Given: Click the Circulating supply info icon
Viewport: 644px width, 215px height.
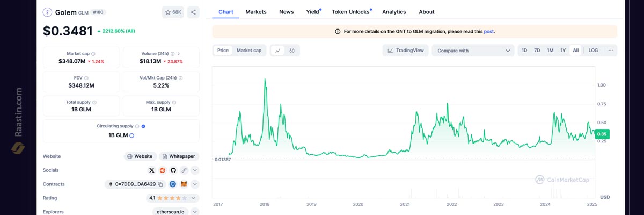Looking at the screenshot, I should tap(137, 126).
